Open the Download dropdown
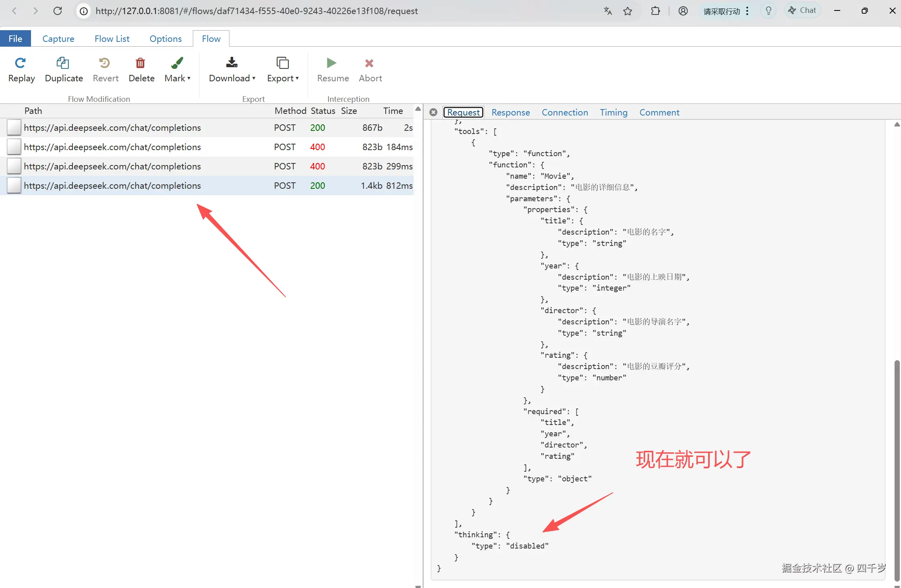 tap(232, 70)
